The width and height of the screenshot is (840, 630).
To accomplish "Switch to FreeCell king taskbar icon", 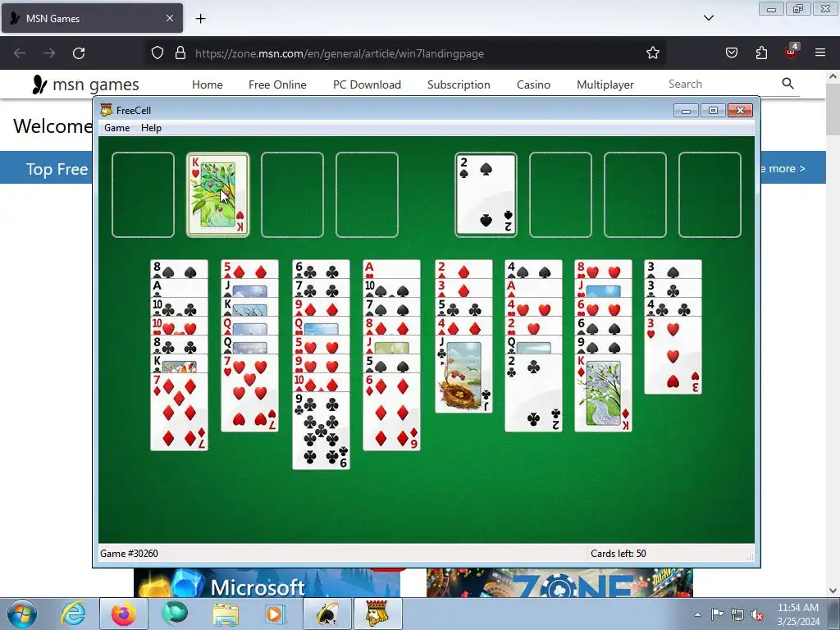I will tap(378, 614).
